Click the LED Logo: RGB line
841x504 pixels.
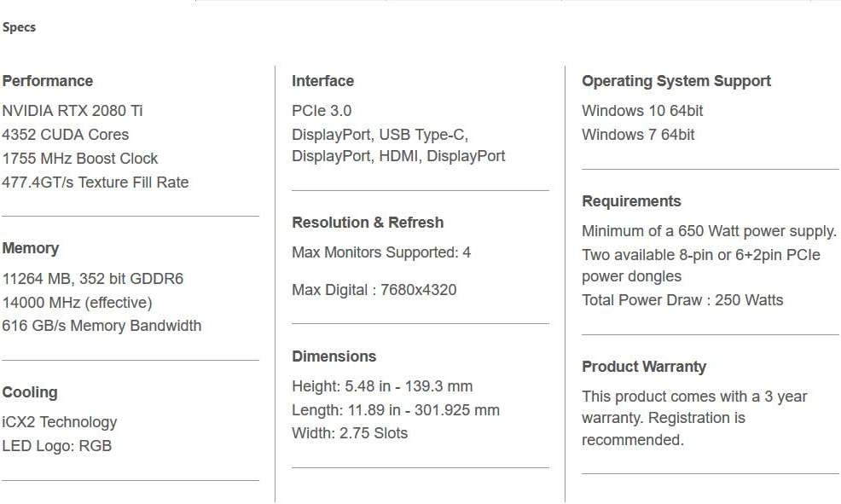[57, 446]
